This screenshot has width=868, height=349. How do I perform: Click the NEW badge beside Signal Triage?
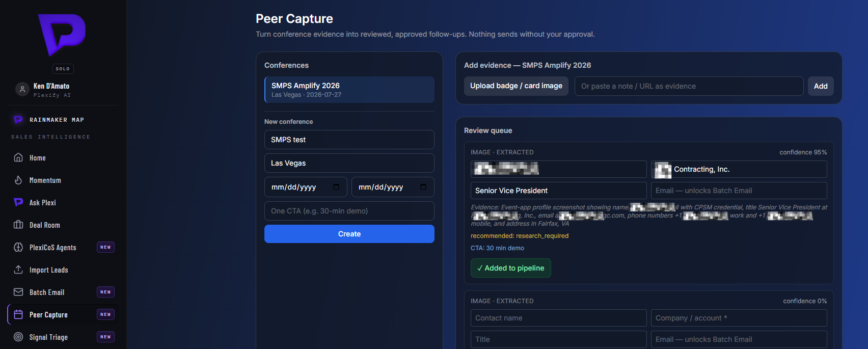pyautogui.click(x=105, y=337)
